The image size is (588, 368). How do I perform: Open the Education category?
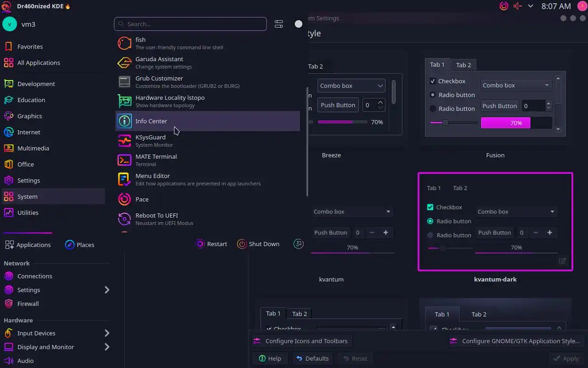(53, 100)
